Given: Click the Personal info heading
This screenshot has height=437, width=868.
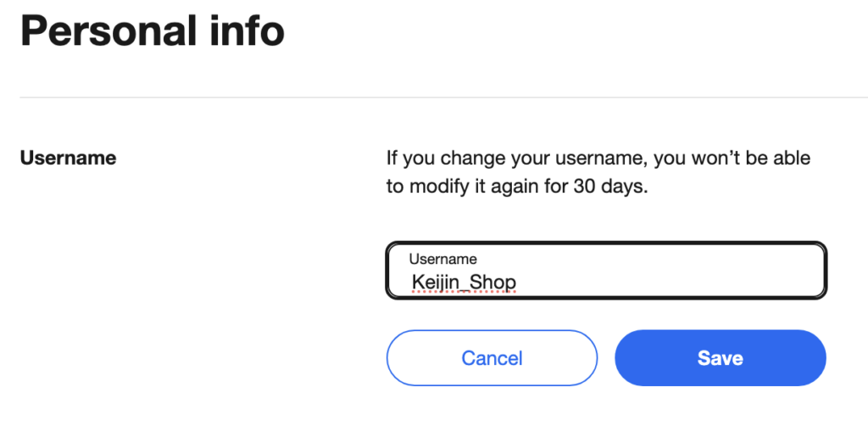Looking at the screenshot, I should click(x=153, y=31).
